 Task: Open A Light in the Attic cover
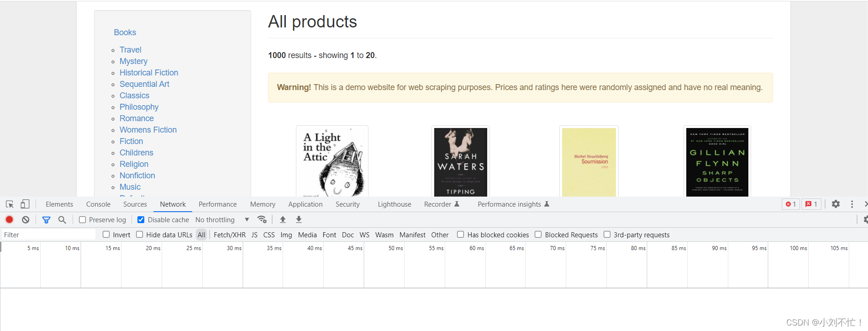(332, 161)
